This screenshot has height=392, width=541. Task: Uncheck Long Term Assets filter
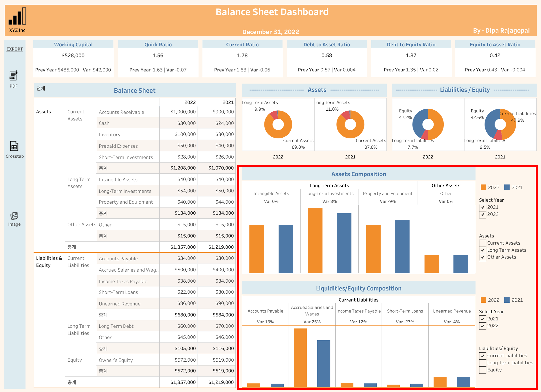pos(483,250)
